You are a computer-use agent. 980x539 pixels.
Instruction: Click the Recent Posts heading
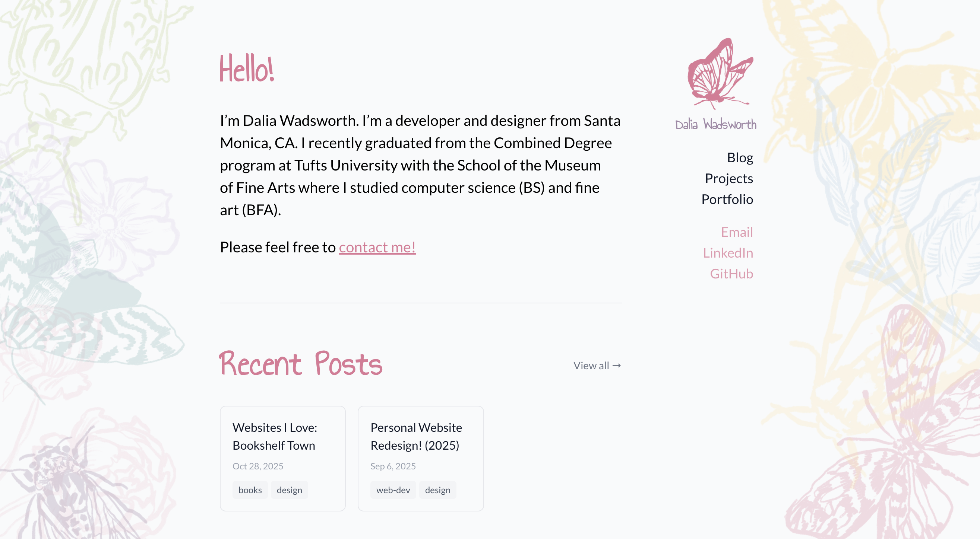pos(301,364)
